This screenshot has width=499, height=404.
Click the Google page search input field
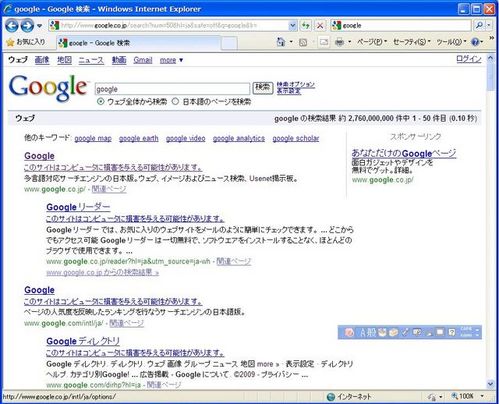[172, 89]
